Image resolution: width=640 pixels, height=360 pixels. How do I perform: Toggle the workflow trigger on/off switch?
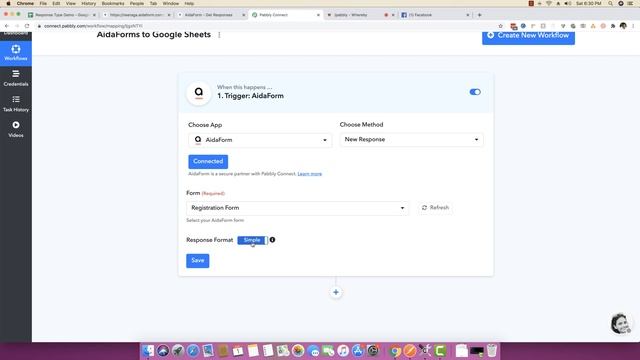(x=475, y=92)
